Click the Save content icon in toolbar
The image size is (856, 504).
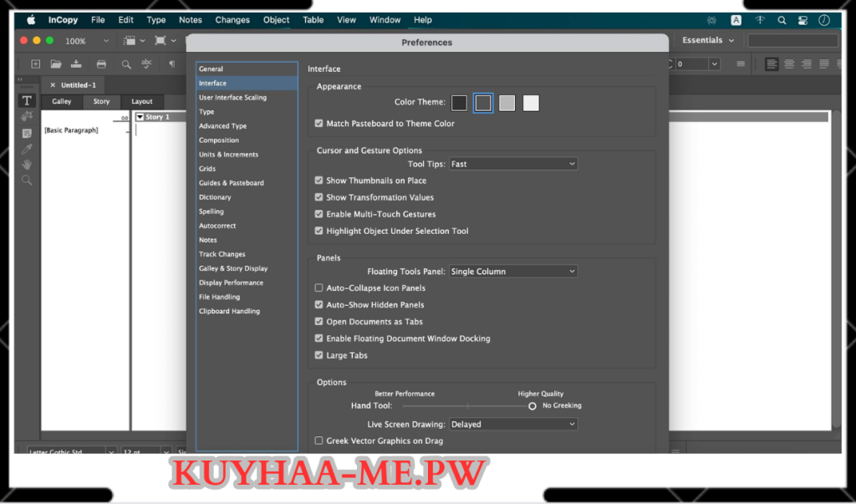pos(76,64)
